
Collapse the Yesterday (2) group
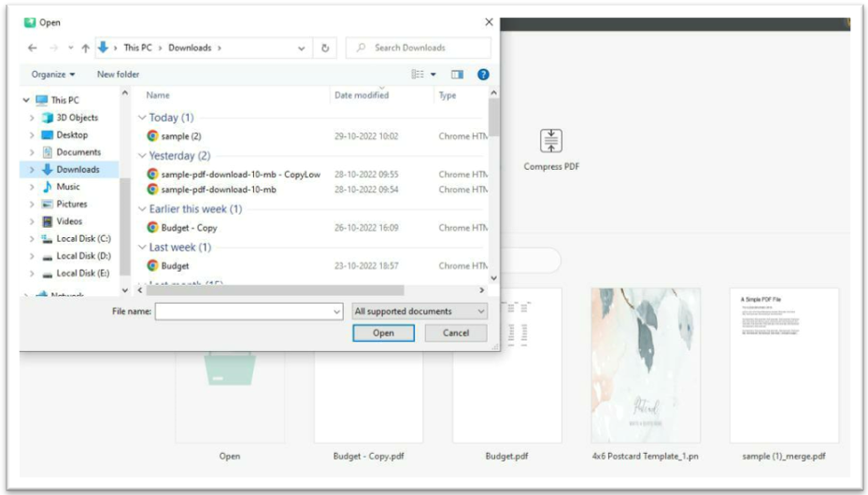(142, 155)
